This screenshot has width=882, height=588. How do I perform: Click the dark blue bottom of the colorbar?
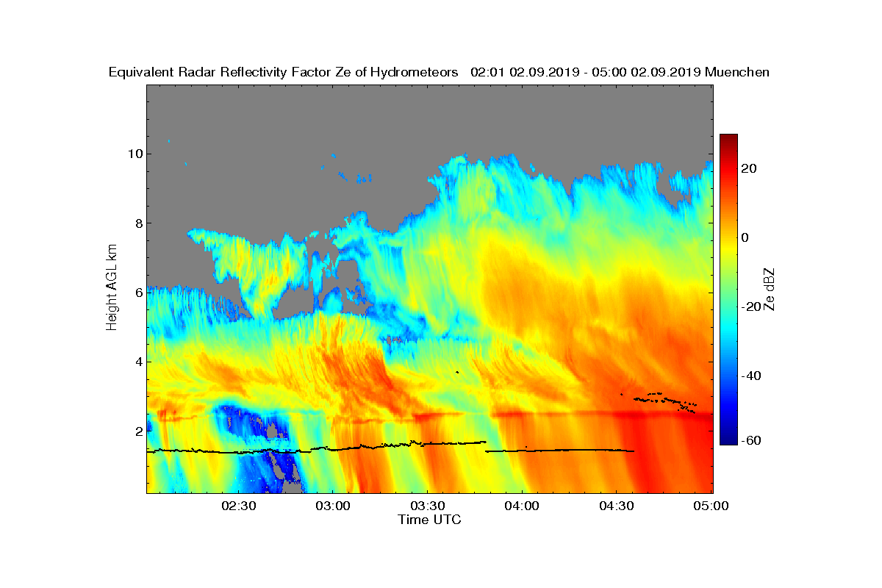tap(728, 441)
